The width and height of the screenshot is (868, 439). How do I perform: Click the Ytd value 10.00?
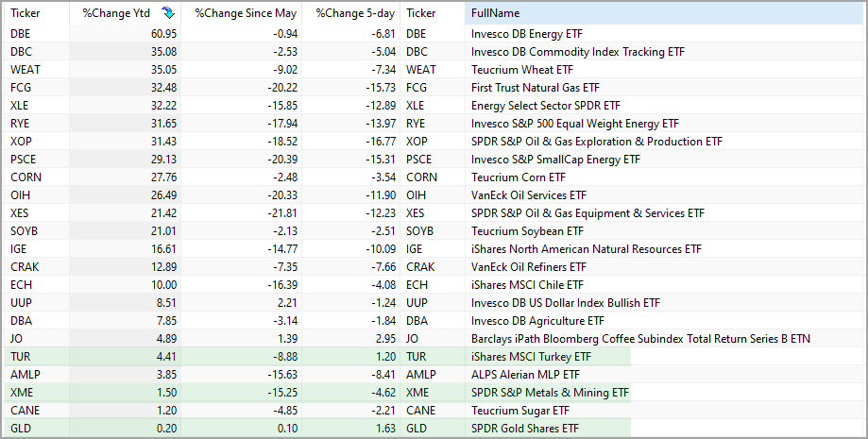tap(163, 284)
